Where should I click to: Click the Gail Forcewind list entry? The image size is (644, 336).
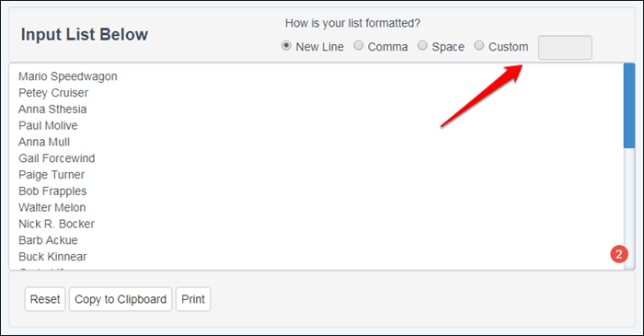[x=57, y=158]
